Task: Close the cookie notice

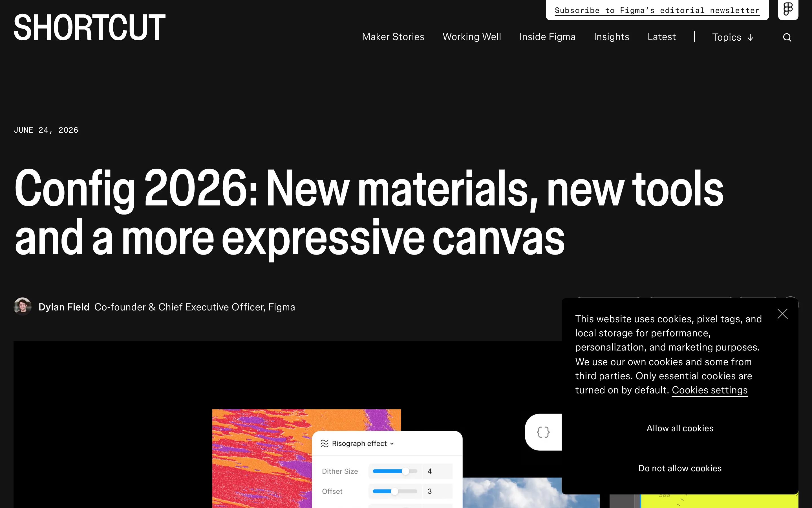Action: [782, 314]
